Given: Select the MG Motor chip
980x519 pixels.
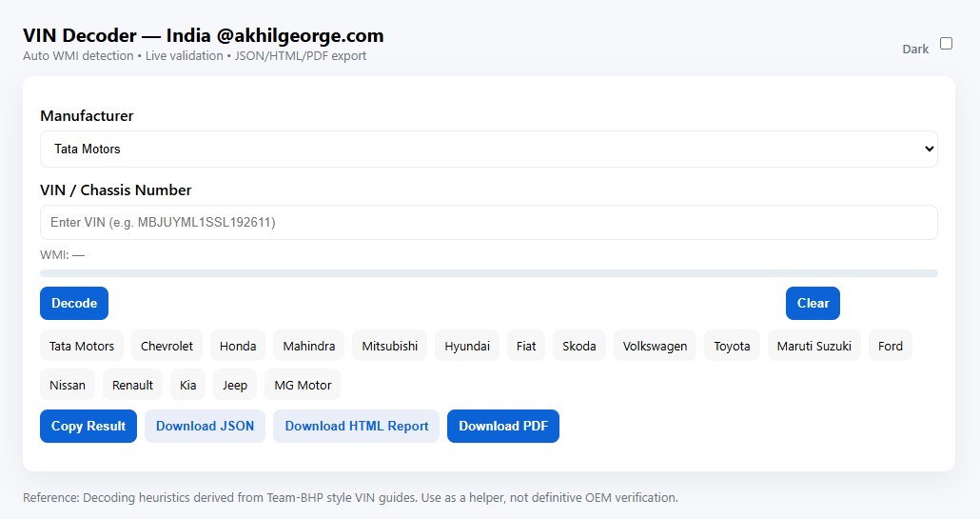Looking at the screenshot, I should [x=303, y=385].
